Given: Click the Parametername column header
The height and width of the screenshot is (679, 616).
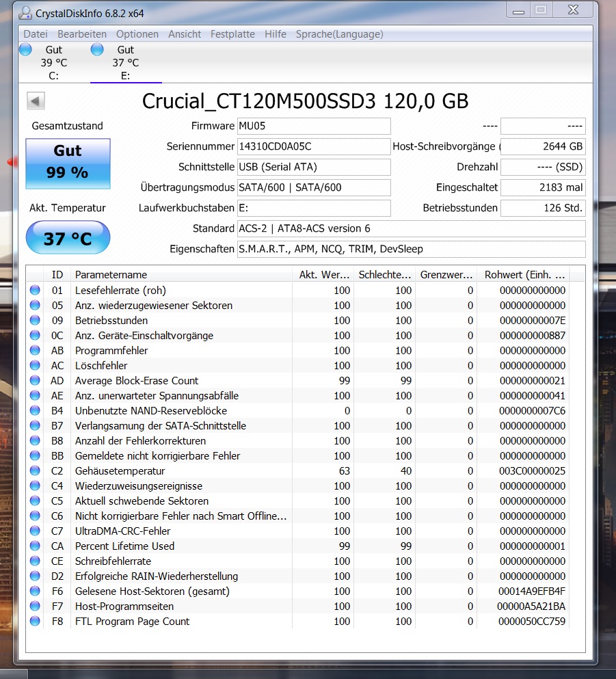Looking at the screenshot, I should coord(181,275).
